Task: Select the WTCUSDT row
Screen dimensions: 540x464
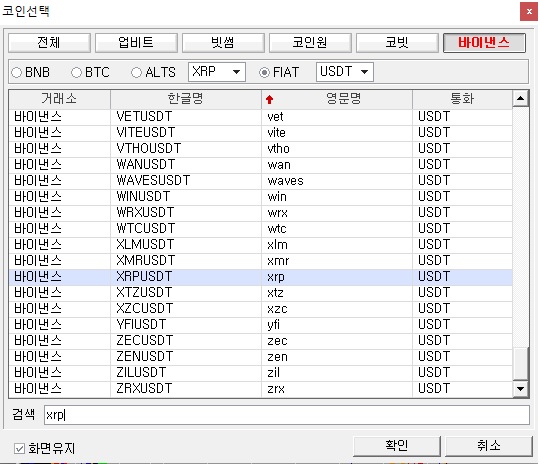Action: (261, 229)
